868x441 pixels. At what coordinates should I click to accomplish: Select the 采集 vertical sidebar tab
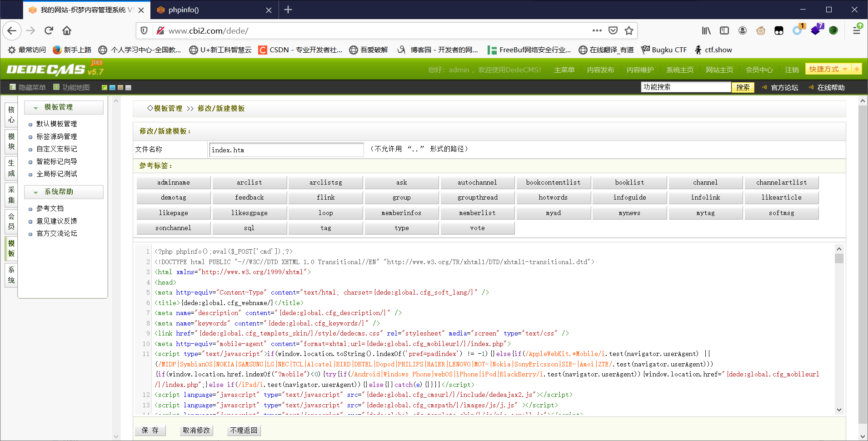tap(11, 195)
